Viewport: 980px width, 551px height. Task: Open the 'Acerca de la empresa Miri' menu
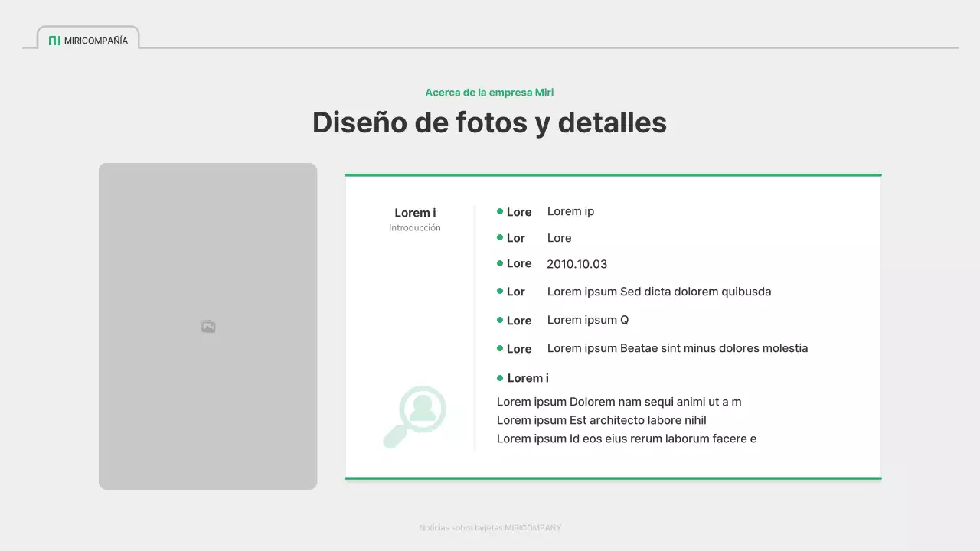[x=490, y=92]
